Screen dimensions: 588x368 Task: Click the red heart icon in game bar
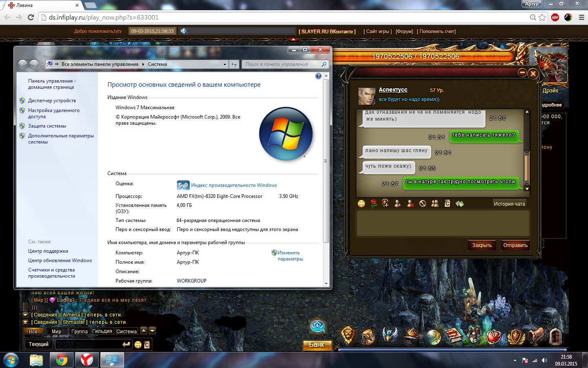[x=494, y=337]
